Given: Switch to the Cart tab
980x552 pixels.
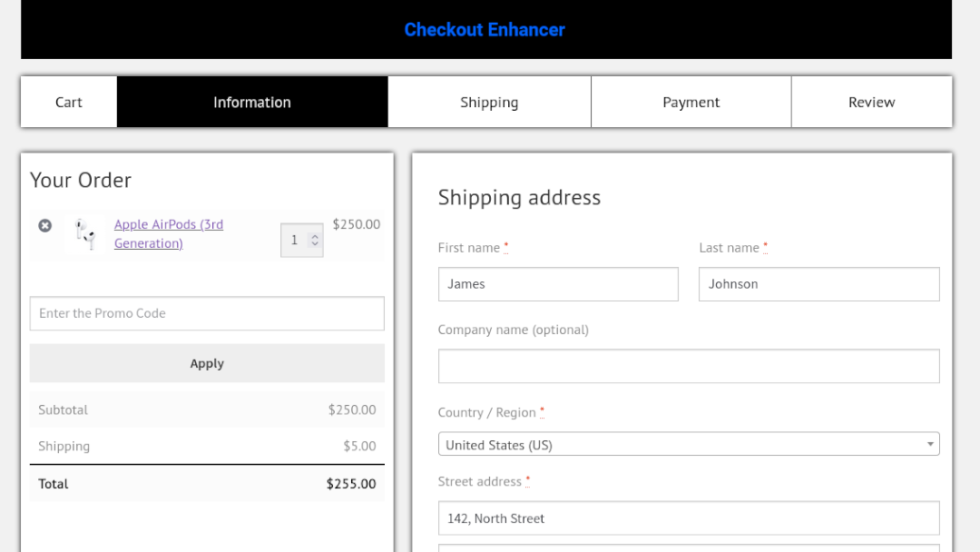Looking at the screenshot, I should pyautogui.click(x=68, y=102).
